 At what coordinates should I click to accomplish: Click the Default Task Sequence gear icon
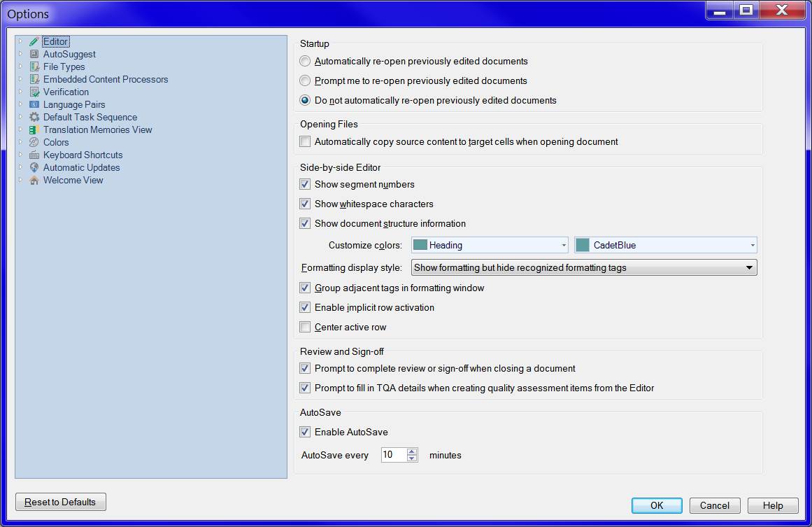(34, 117)
